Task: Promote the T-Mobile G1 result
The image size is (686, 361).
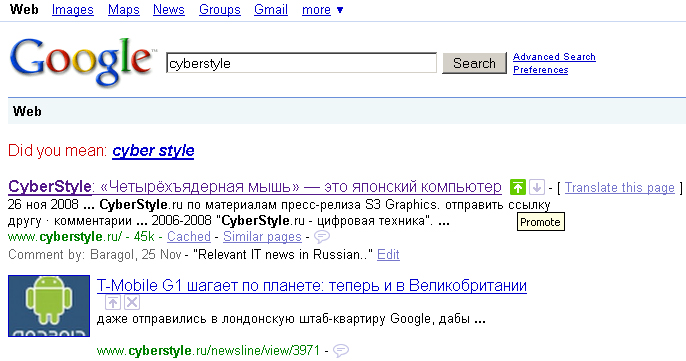Action: pos(113,302)
